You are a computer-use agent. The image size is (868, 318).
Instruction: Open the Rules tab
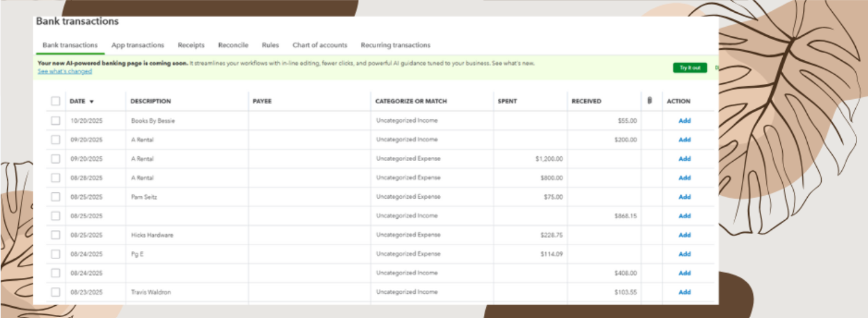[x=270, y=45]
